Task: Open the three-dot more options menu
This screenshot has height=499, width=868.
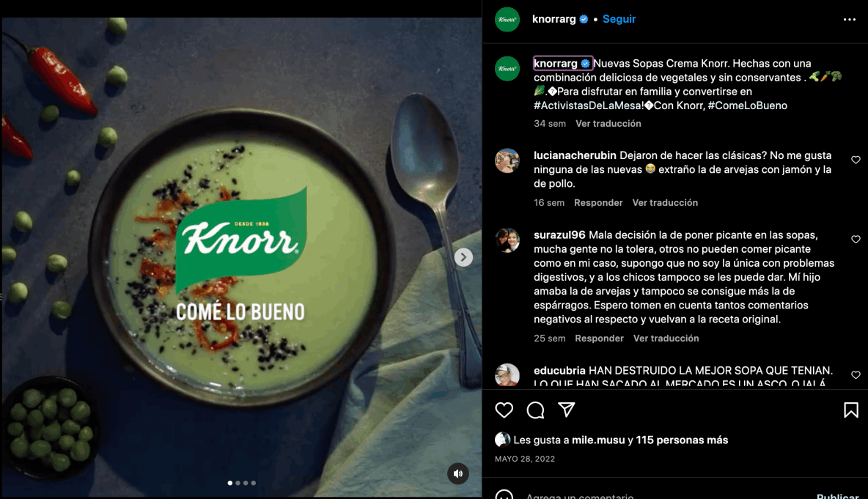Action: [x=849, y=19]
